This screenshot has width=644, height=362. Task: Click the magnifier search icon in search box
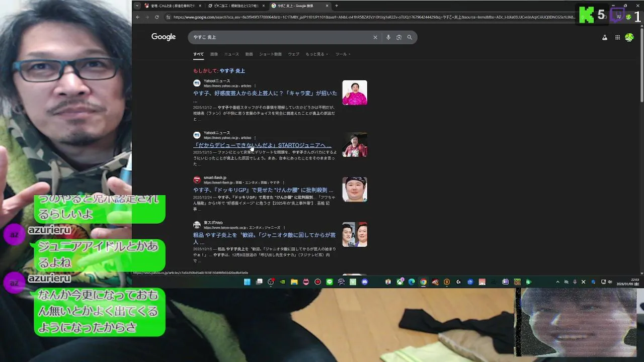click(410, 37)
